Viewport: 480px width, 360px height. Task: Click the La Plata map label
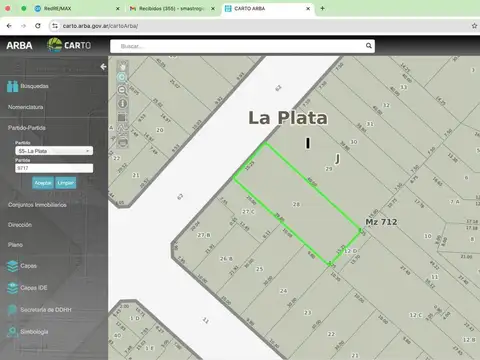click(x=288, y=118)
